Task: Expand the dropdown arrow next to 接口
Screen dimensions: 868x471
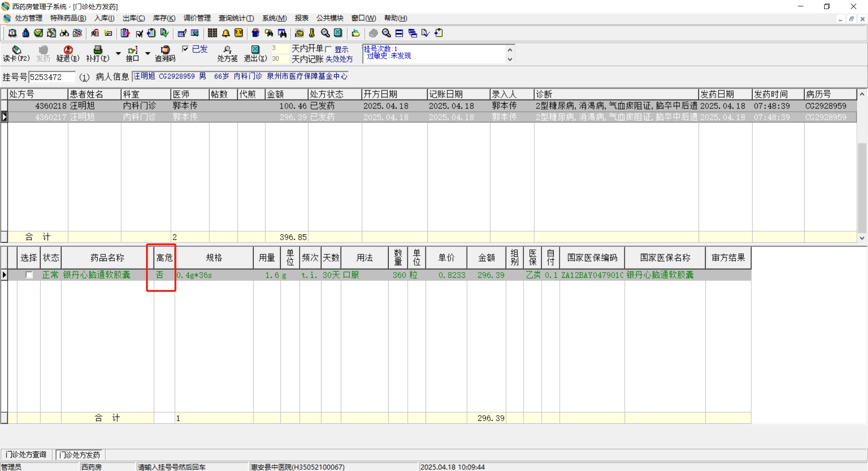Action: [147, 53]
